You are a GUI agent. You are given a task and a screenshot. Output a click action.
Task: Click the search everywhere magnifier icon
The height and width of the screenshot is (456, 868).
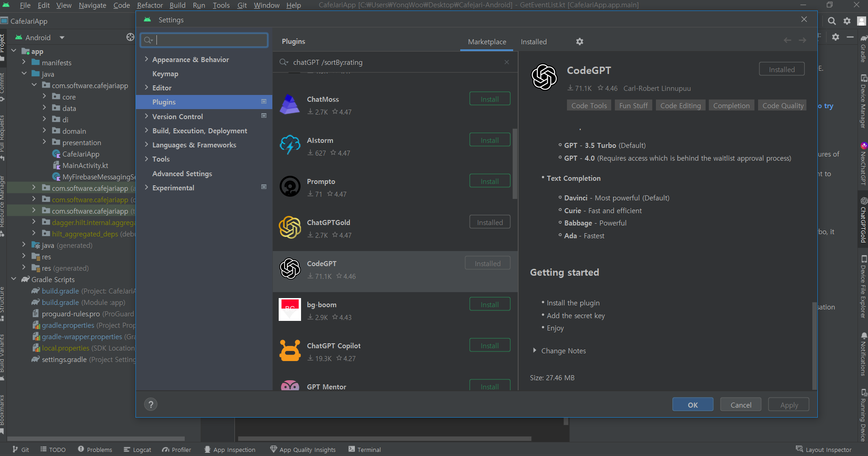point(832,21)
